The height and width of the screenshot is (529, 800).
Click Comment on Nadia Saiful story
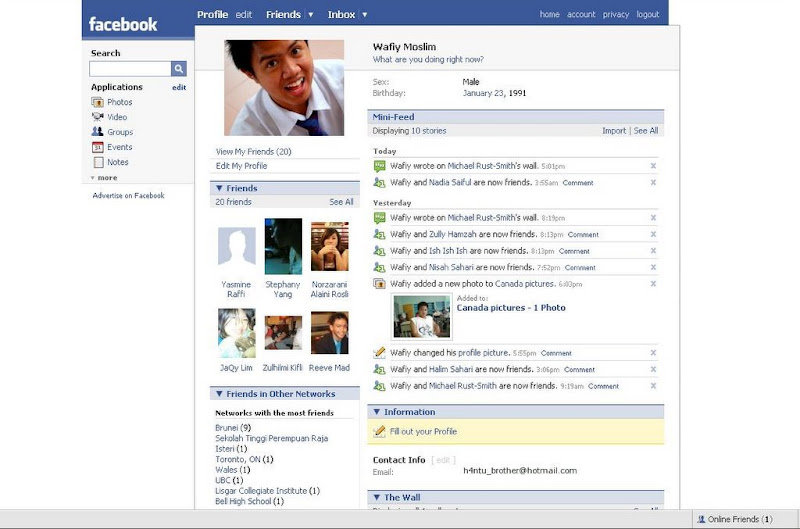[578, 183]
